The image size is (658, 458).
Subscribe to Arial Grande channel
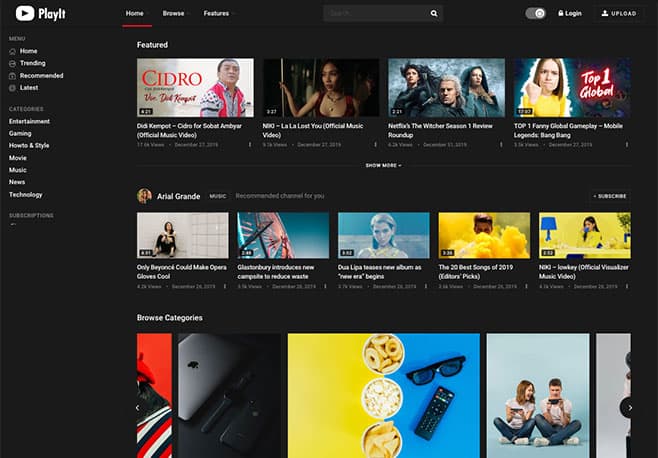click(610, 196)
